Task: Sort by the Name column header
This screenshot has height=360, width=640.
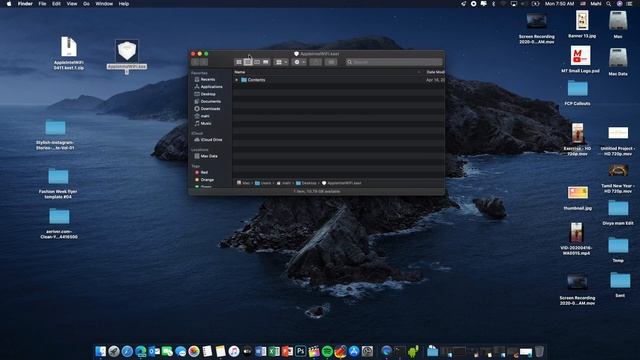Action: 240,72
